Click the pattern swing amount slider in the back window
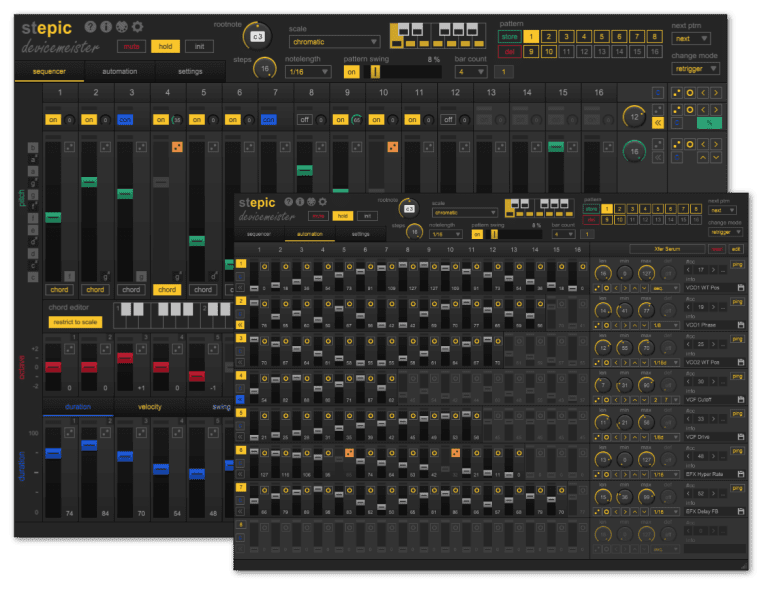Image resolution: width=768 pixels, height=591 pixels. (402, 72)
